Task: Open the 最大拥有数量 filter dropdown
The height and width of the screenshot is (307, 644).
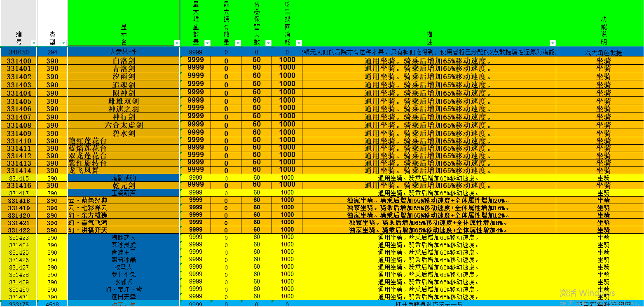Action: (238, 43)
